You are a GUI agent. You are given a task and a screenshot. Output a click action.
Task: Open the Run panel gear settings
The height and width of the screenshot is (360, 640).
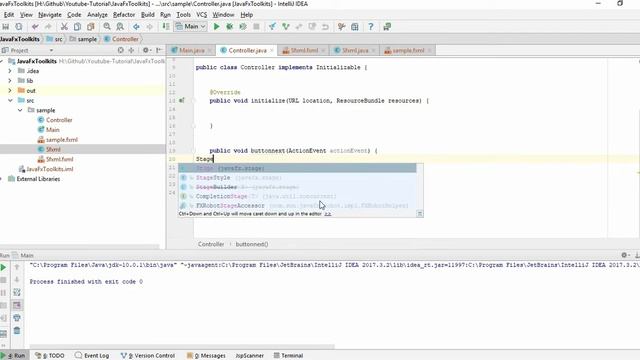click(625, 255)
